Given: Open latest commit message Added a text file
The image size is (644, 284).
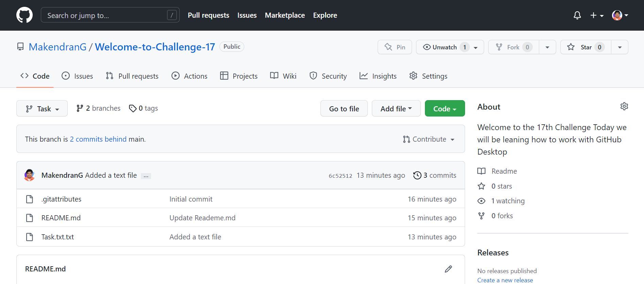Looking at the screenshot, I should pyautogui.click(x=111, y=175).
